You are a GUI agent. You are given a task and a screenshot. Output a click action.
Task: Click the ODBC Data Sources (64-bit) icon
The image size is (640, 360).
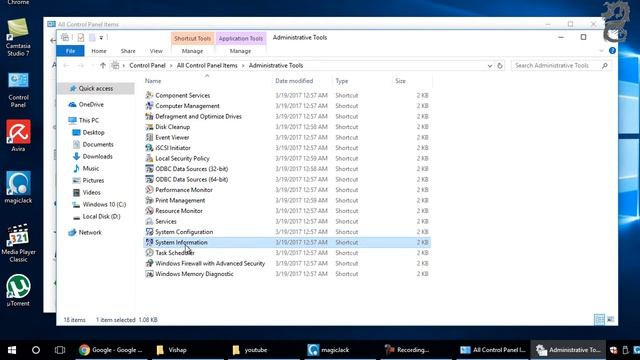tap(149, 179)
